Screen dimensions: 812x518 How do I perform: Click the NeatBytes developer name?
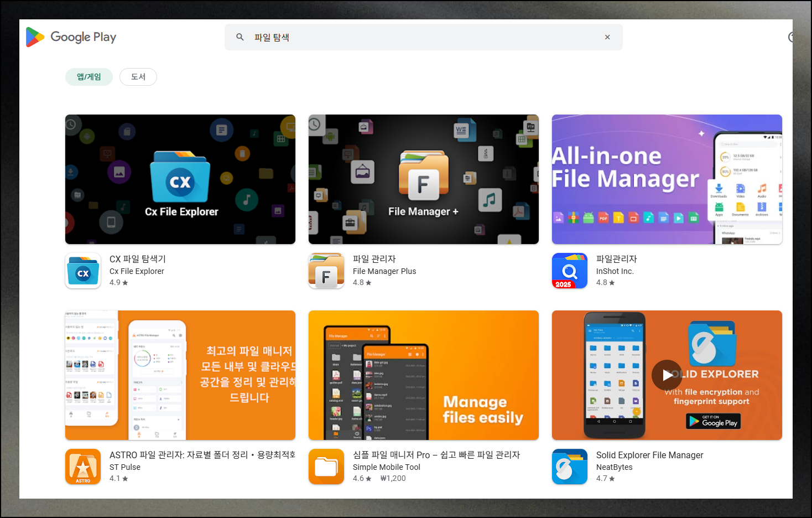[615, 467]
